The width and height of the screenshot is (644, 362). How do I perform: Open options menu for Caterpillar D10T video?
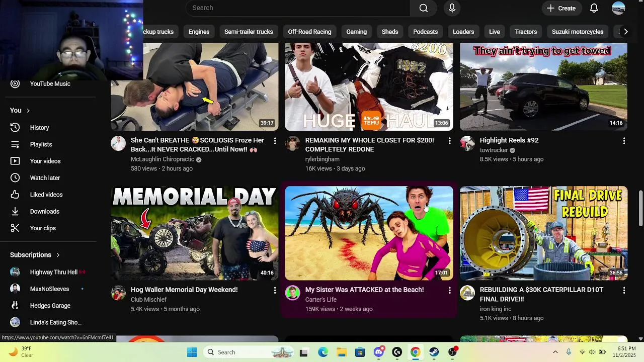click(624, 291)
